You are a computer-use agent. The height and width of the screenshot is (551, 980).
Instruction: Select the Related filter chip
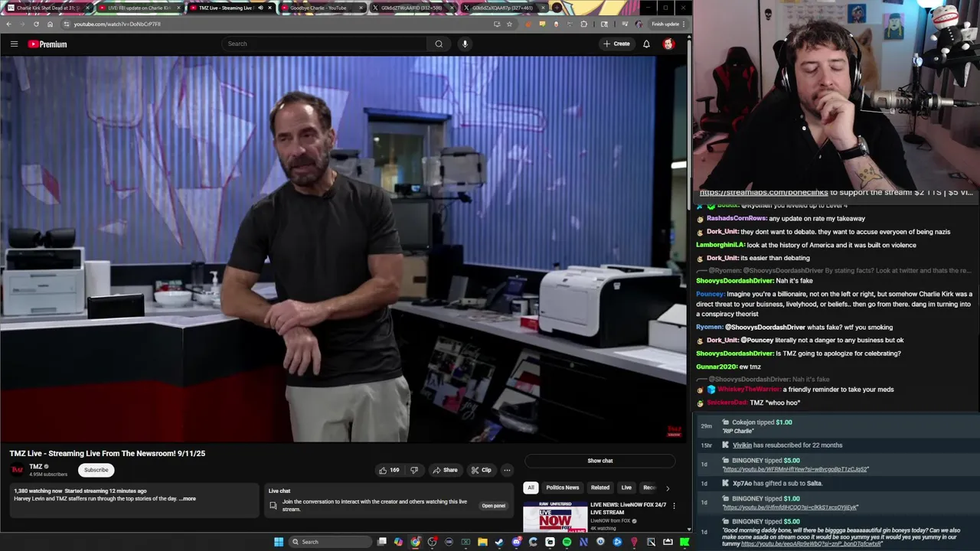pos(600,487)
